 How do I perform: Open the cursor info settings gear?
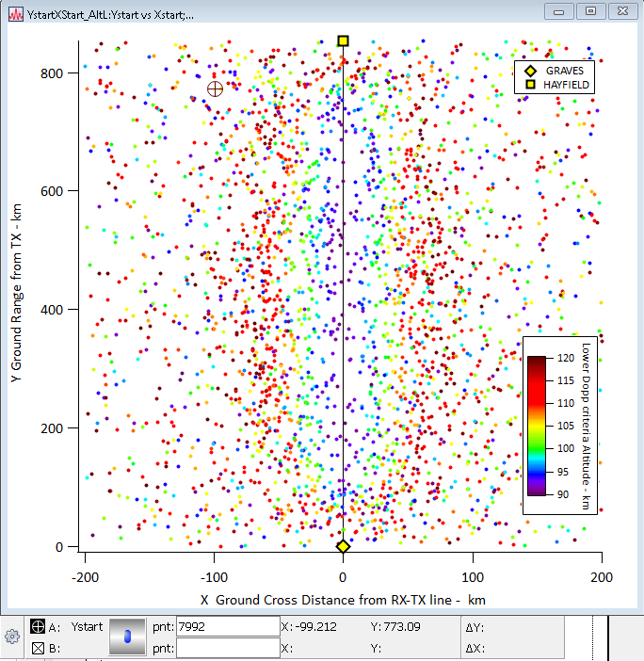(12, 637)
